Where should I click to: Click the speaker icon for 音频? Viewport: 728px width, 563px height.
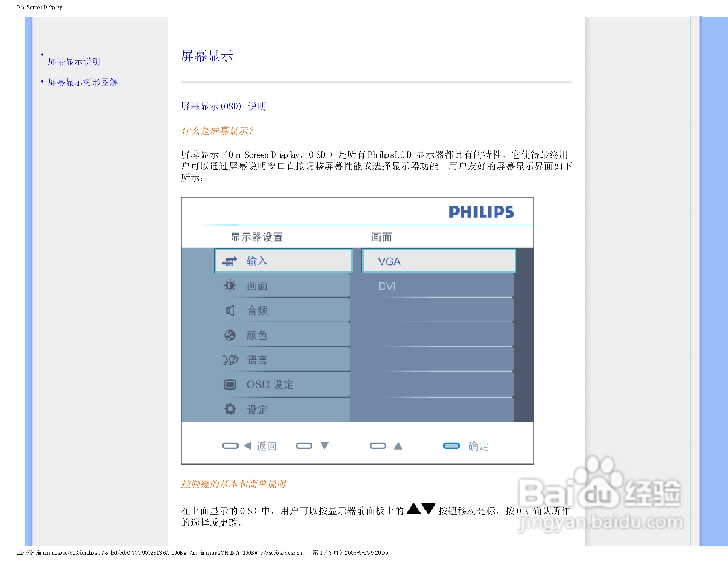230,310
